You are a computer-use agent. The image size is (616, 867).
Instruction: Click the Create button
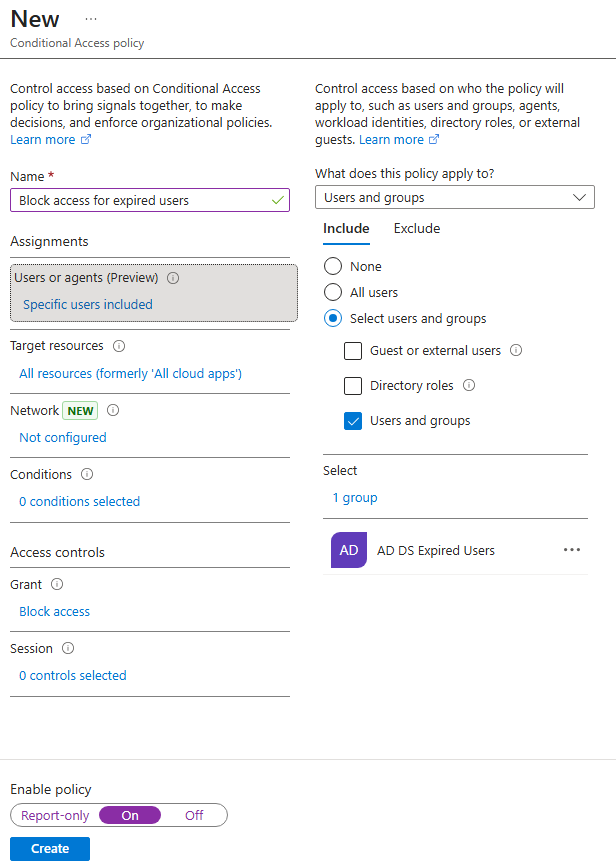click(x=49, y=848)
